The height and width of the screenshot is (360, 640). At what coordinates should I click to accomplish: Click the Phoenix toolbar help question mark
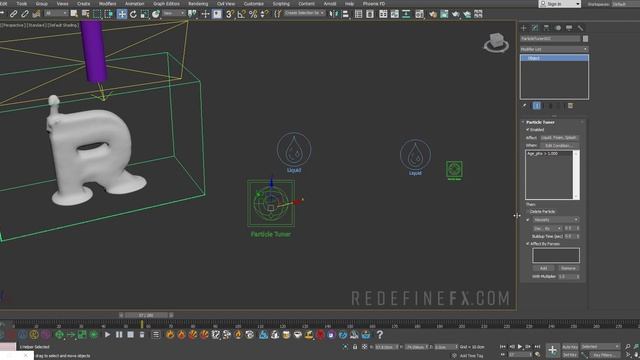click(380, 335)
